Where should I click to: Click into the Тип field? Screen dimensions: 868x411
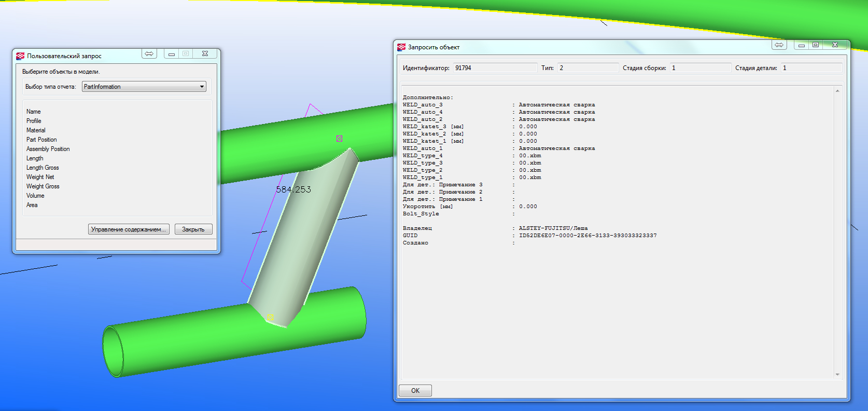pos(587,68)
